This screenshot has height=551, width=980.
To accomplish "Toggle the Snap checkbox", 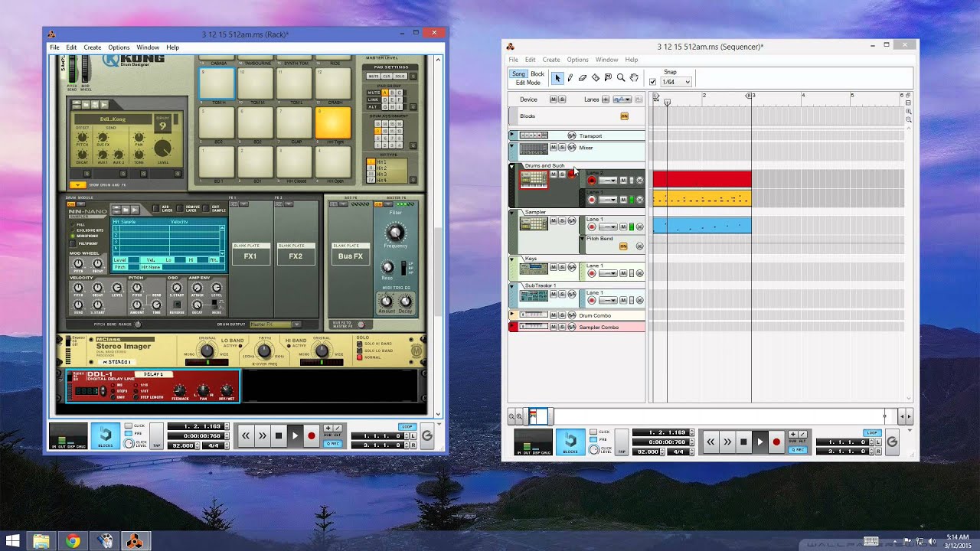I will click(652, 82).
